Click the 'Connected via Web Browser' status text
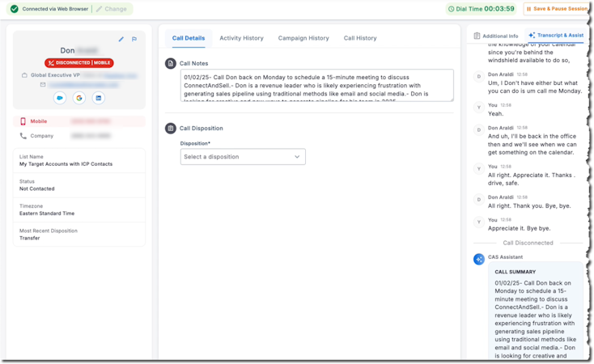This screenshot has width=594, height=364. pos(55,9)
